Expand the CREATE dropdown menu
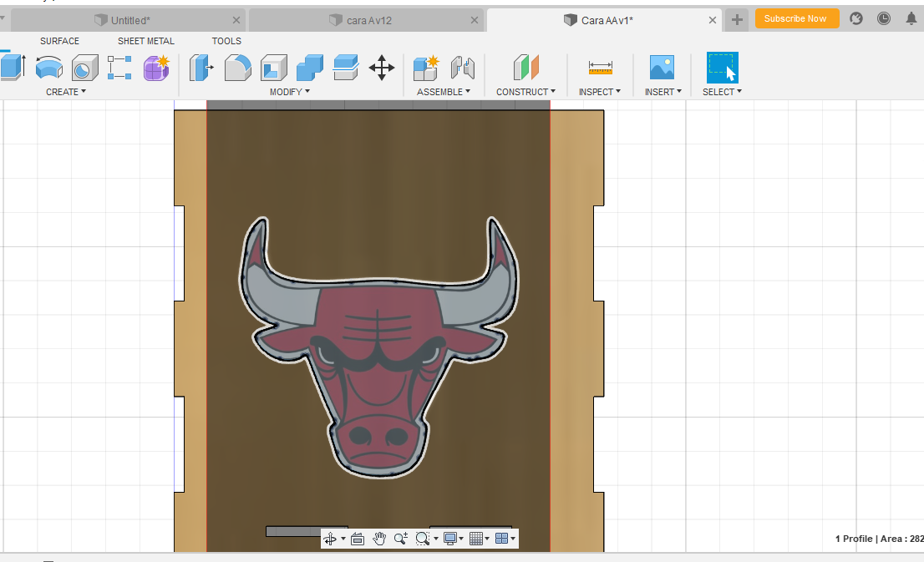Screen dimensions: 924x562 click(x=66, y=92)
